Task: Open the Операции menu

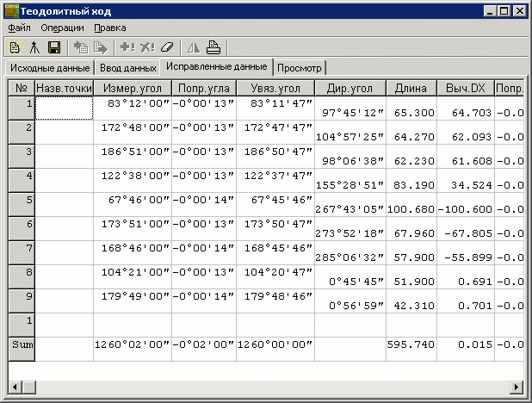Action: click(62, 28)
